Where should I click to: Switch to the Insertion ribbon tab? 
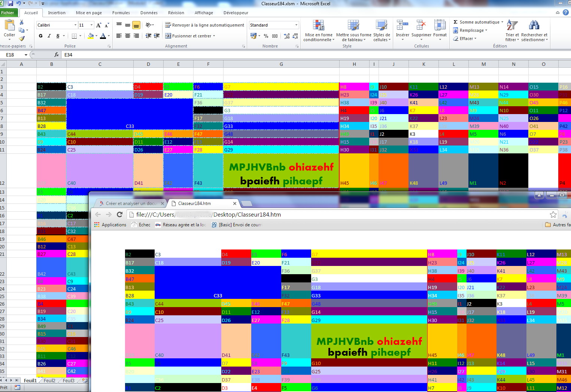tap(57, 13)
